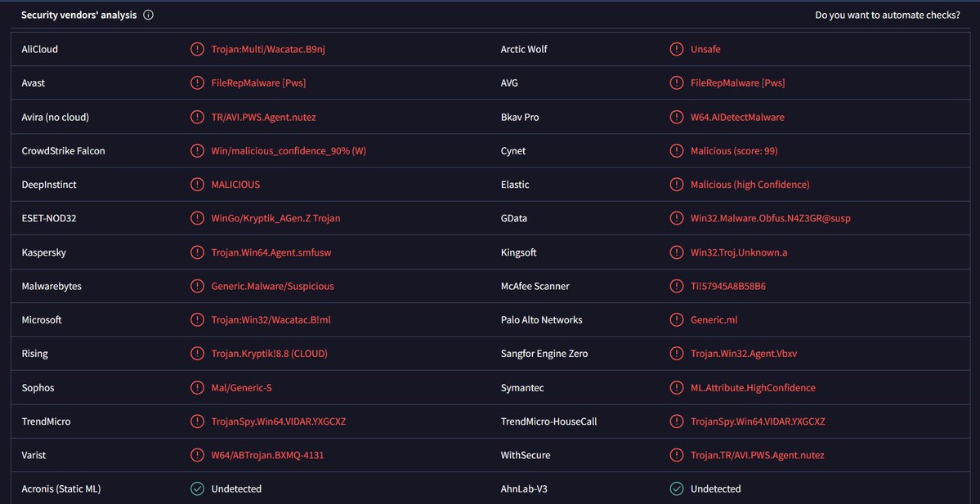
Task: Click the alert icon in the Elastic row
Action: click(676, 185)
